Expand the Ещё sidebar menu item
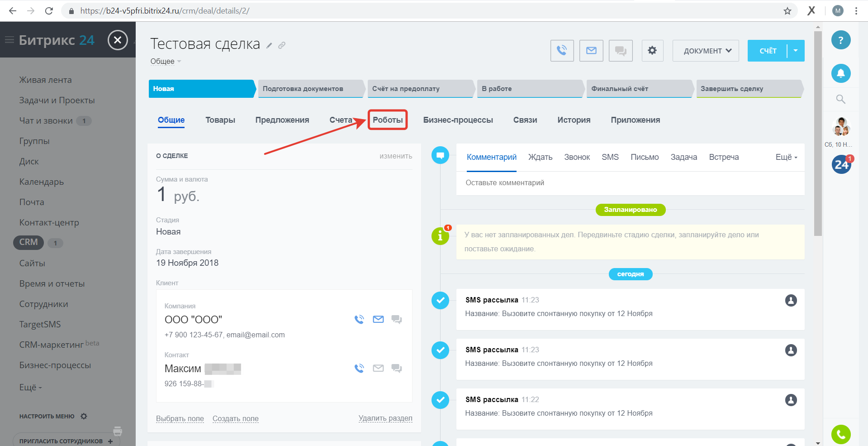 pos(30,388)
